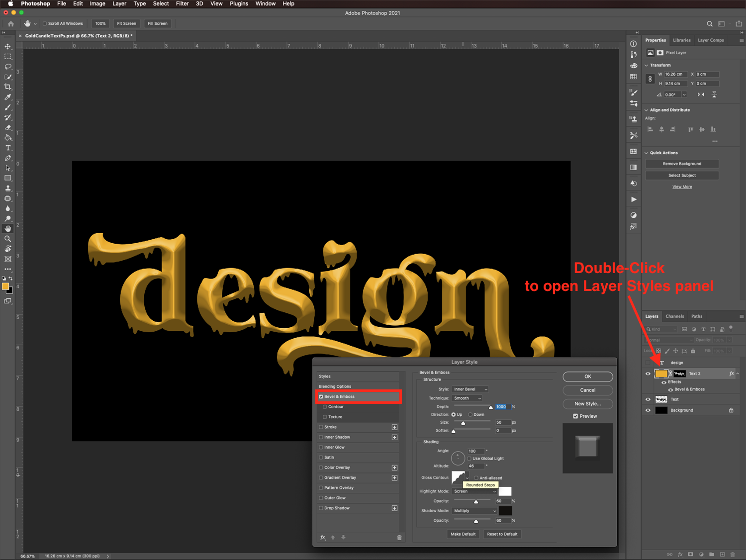Collapse Text 2 layer effects arrow
Viewport: 746px width, 560px height.
click(x=738, y=373)
